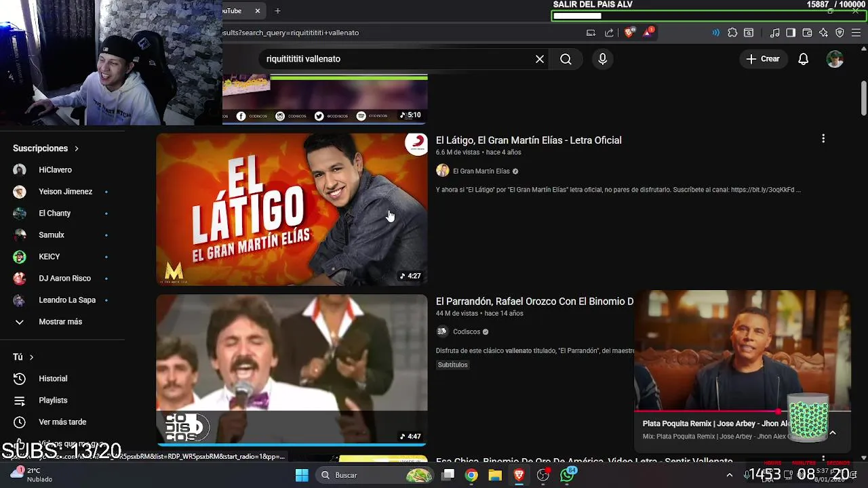Click the top video thumbnail with 5:10 duration
Image resolution: width=868 pixels, height=488 pixels.
point(325,100)
